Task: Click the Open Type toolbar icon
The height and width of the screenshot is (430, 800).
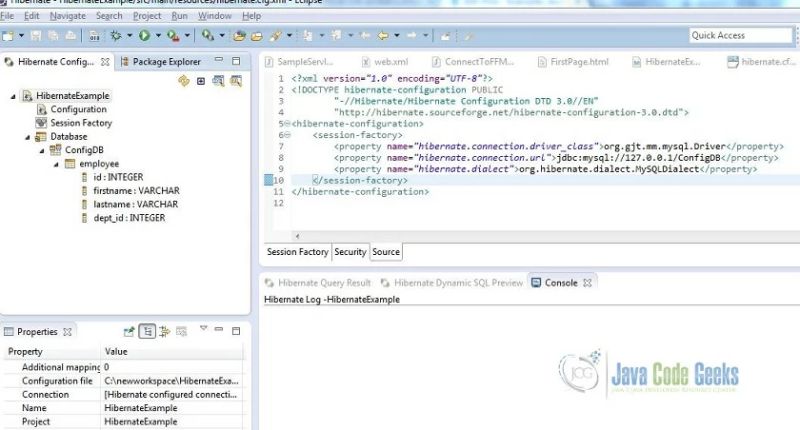Action: (239, 36)
